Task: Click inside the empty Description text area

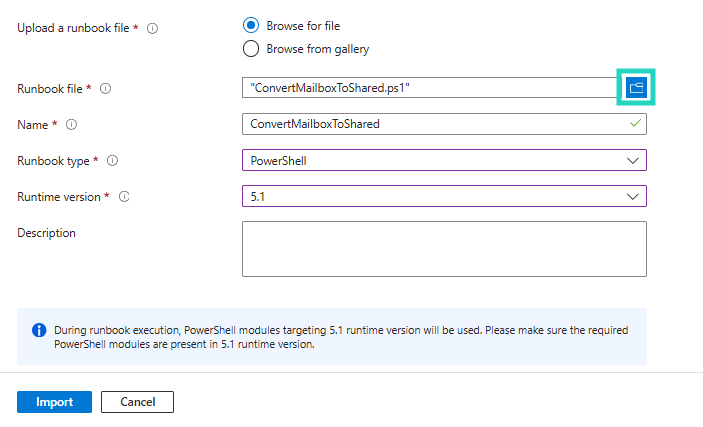Action: (444, 248)
